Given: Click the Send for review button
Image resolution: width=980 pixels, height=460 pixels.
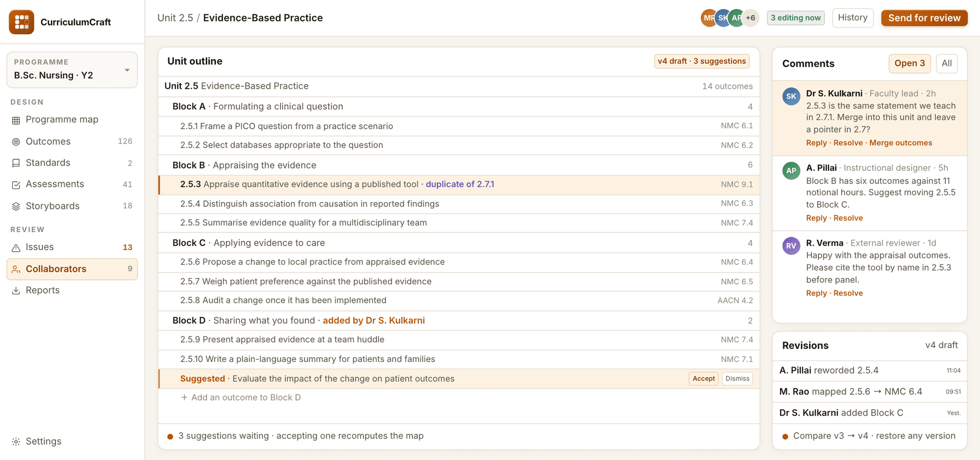Looking at the screenshot, I should pos(924,18).
